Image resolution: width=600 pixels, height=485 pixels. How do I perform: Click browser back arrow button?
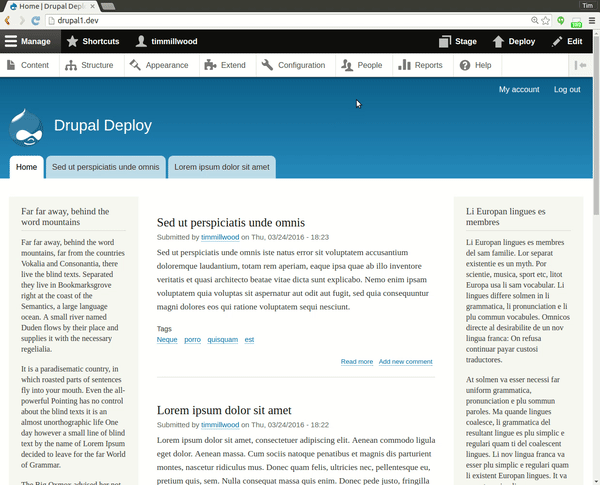pos(7,20)
